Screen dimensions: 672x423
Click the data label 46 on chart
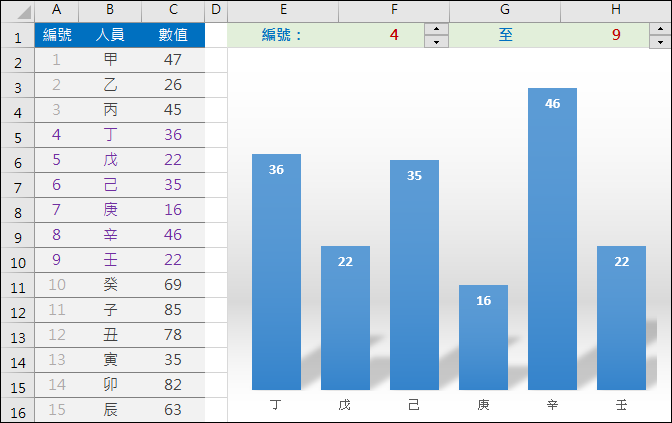552,104
